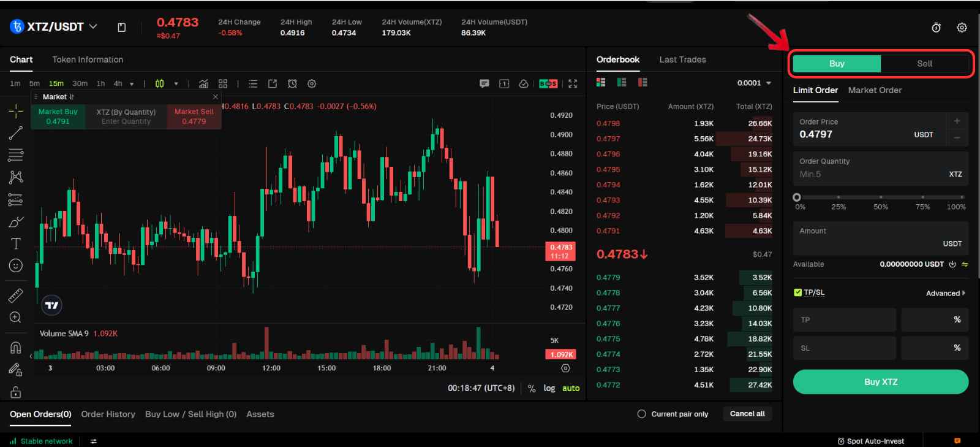Viewport: 980px width, 447px height.
Task: Enter fullscreen chart mode
Action: tap(573, 84)
